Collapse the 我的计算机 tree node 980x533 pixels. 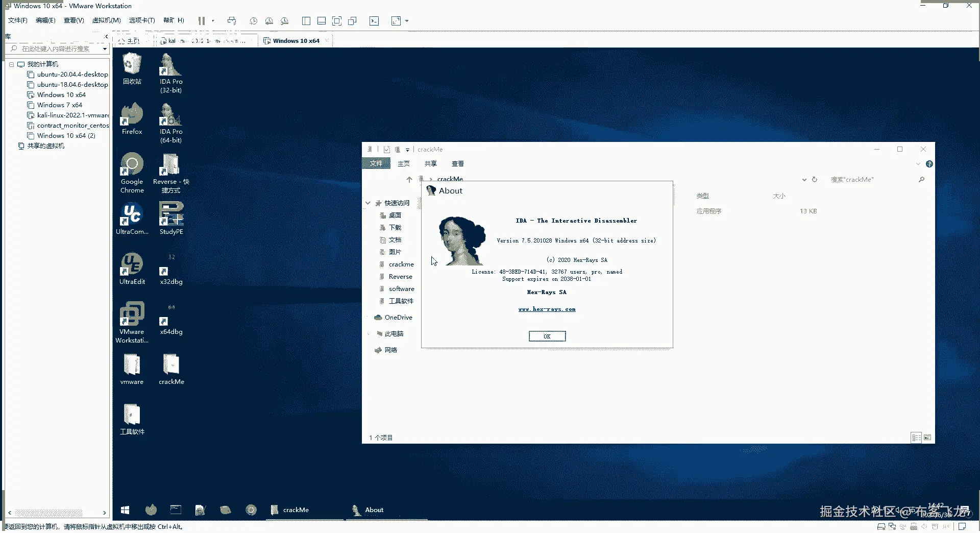click(x=11, y=64)
